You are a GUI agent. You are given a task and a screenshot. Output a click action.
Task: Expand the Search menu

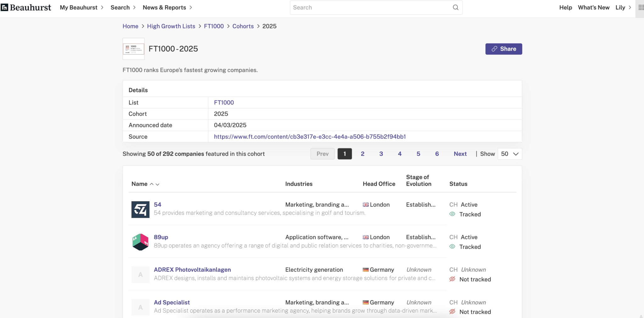click(x=123, y=8)
